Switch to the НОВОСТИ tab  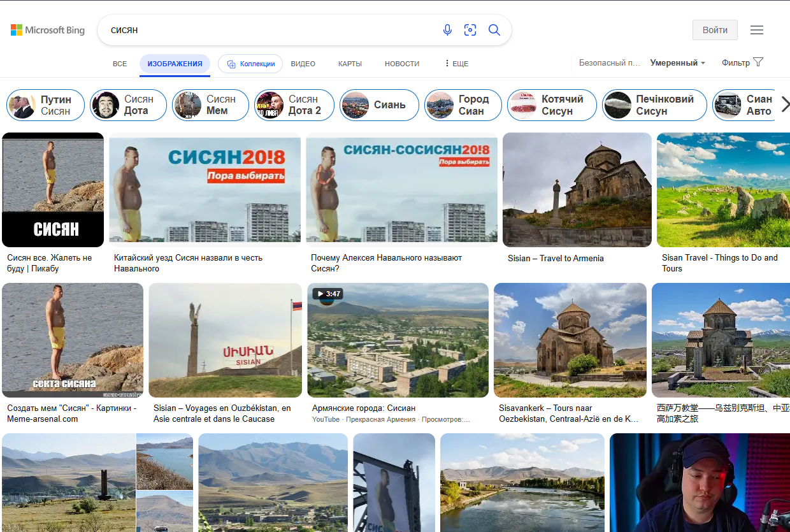tap(402, 64)
